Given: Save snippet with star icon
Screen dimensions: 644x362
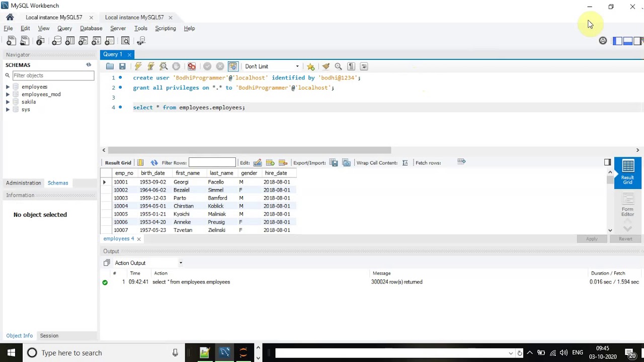Looking at the screenshot, I should coord(311,66).
